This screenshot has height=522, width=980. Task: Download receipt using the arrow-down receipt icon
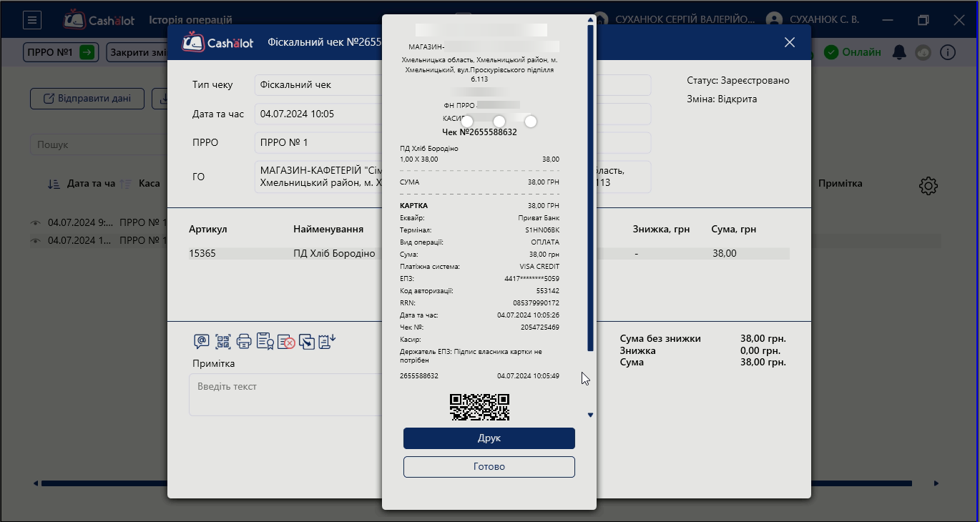point(328,342)
